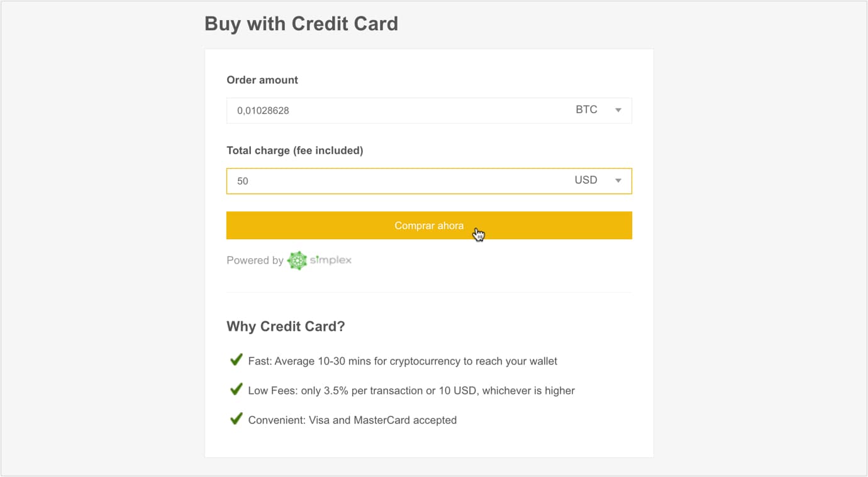The height and width of the screenshot is (477, 868).
Task: Select the BTC currency label
Action: [586, 109]
